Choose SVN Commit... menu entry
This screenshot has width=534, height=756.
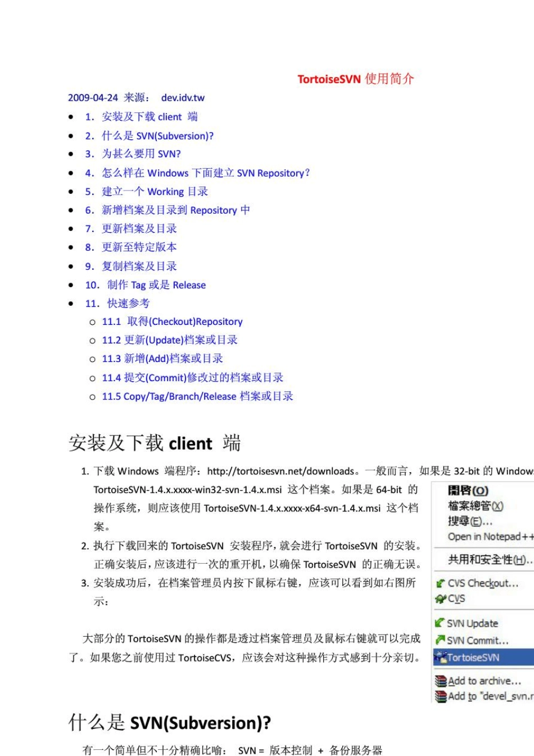click(x=478, y=640)
